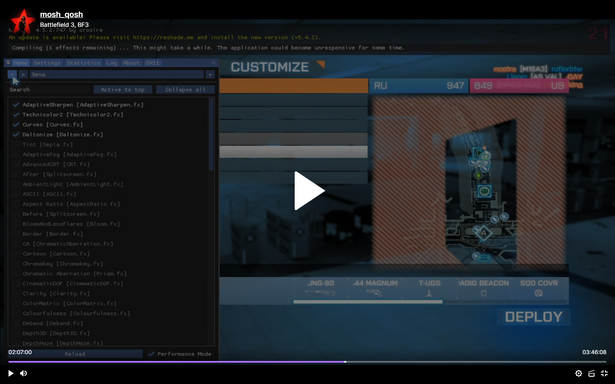615x384 pixels.
Task: Click the loadout row progress bar under the weapon slots
Action: pos(368,302)
